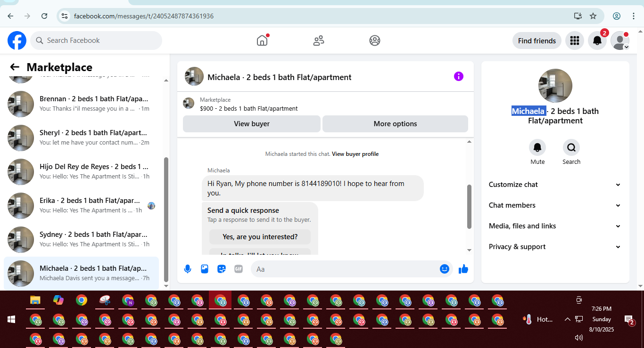Expand Media, files and links section
Image resolution: width=644 pixels, height=348 pixels.
pyautogui.click(x=555, y=226)
